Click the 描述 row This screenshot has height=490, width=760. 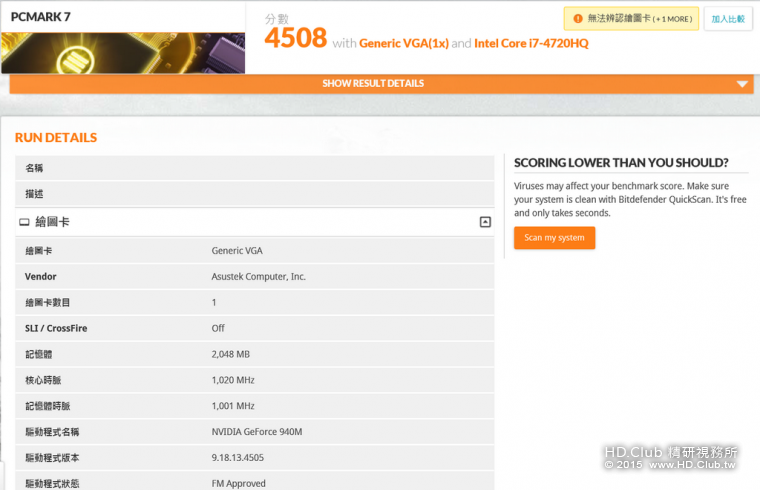click(x=254, y=194)
